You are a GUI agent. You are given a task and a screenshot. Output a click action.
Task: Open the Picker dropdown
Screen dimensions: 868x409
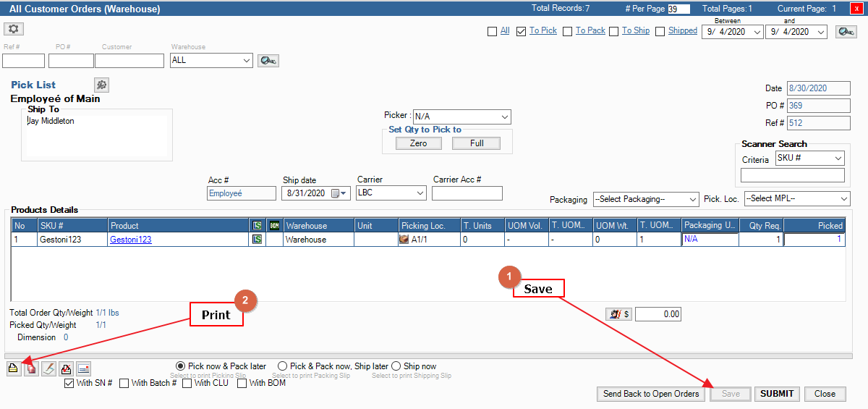coord(461,117)
